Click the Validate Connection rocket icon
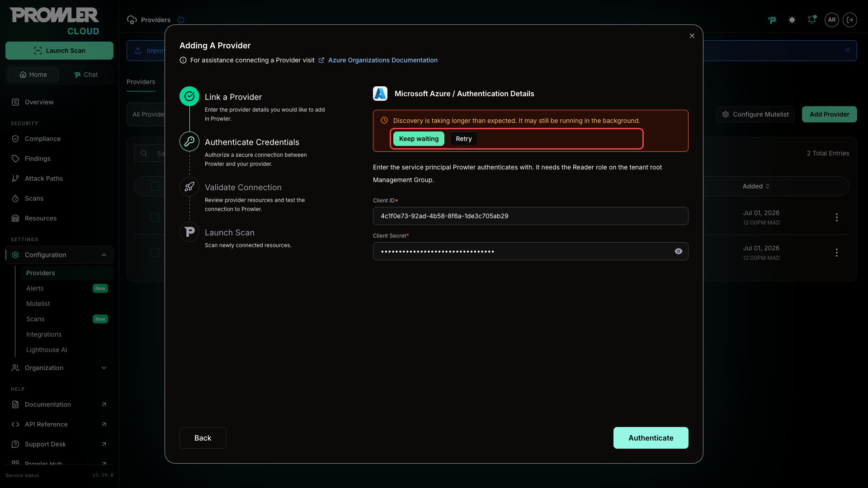This screenshot has width=868, height=488. pyautogui.click(x=189, y=187)
